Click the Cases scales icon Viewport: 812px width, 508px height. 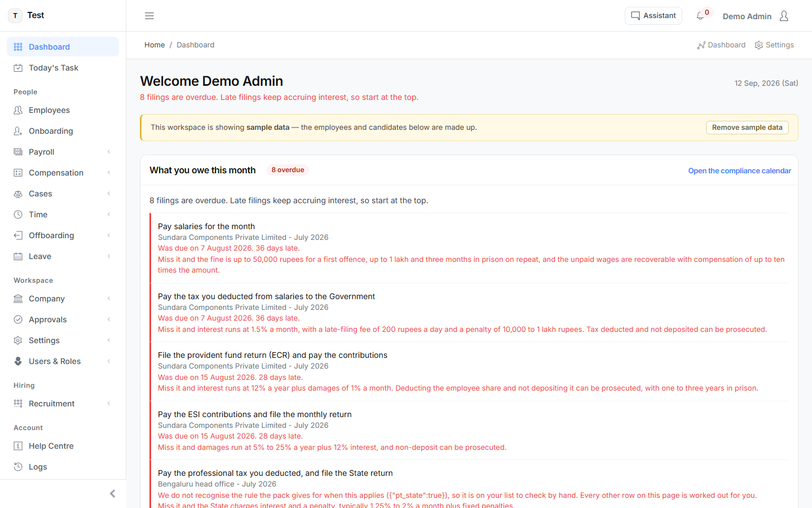point(18,194)
